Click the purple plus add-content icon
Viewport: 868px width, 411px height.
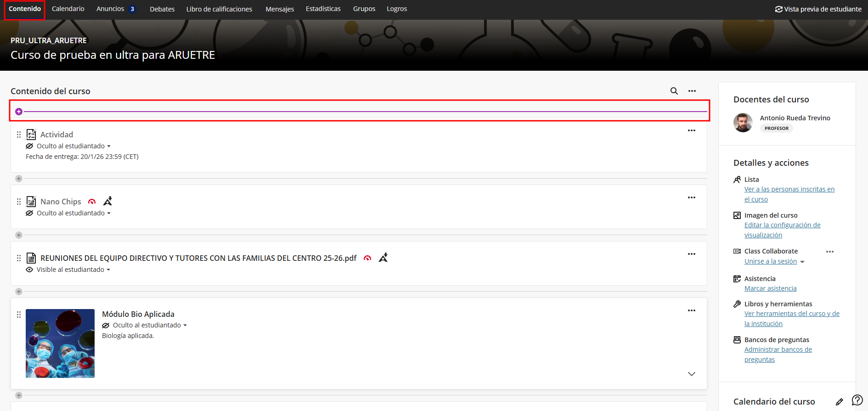[x=19, y=112]
